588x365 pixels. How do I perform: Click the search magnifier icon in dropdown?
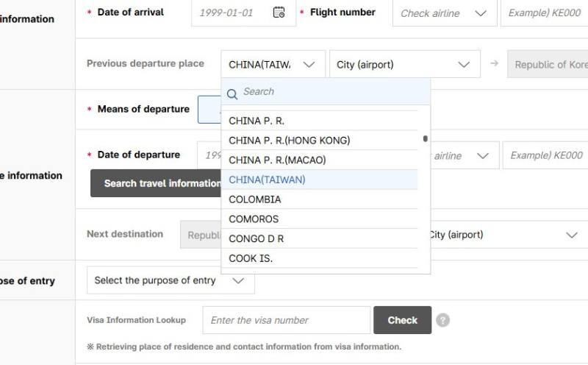[x=232, y=93]
